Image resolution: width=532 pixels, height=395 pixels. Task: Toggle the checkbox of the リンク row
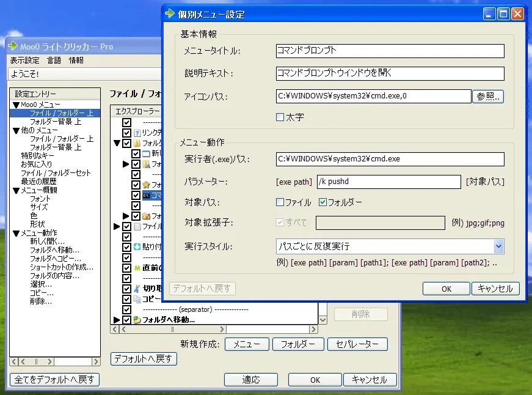pyautogui.click(x=126, y=133)
